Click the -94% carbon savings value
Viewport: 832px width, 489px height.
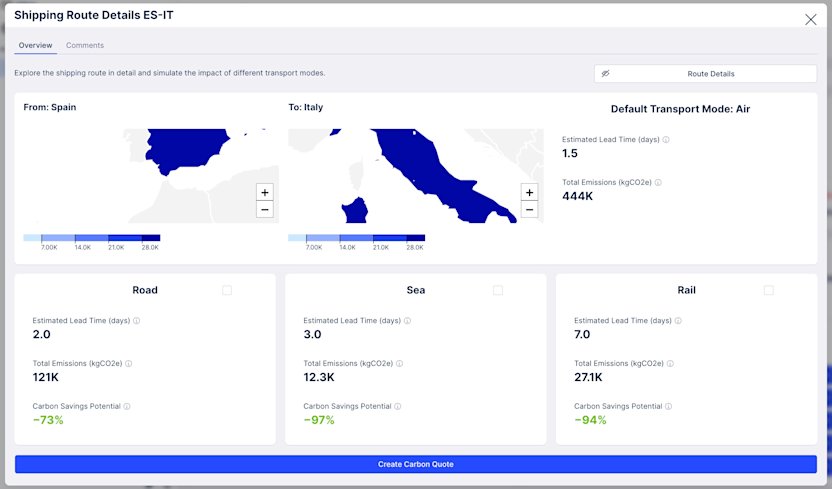click(x=590, y=420)
